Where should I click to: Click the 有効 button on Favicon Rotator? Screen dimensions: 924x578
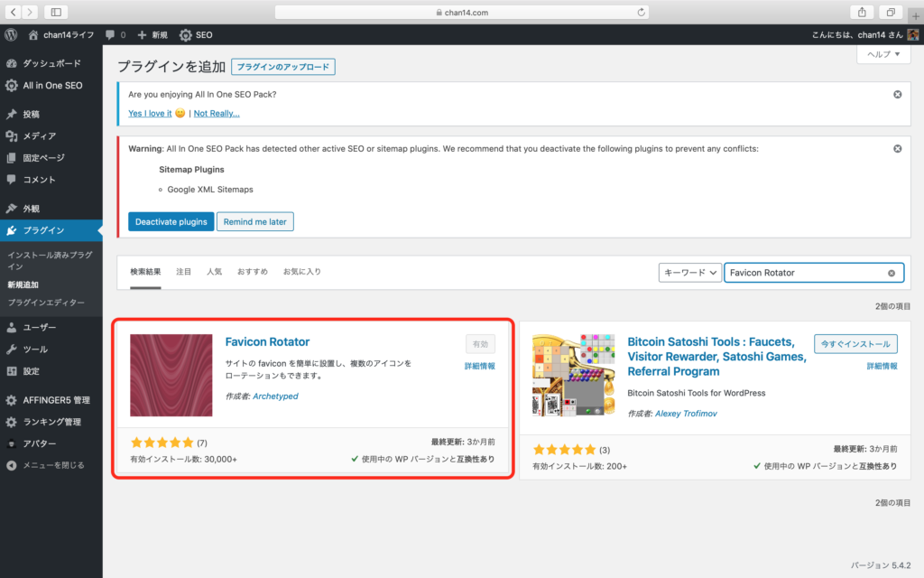[x=480, y=344]
